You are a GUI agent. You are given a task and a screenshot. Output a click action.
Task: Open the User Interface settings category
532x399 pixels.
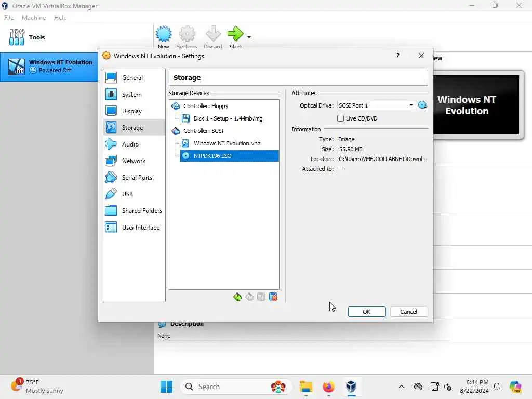coord(134,228)
